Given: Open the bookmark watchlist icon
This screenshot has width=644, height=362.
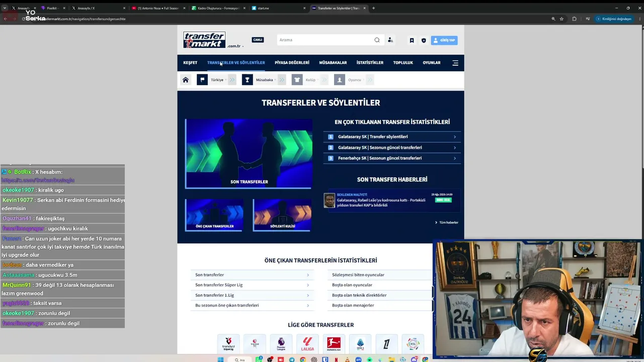Looking at the screenshot, I should (412, 40).
